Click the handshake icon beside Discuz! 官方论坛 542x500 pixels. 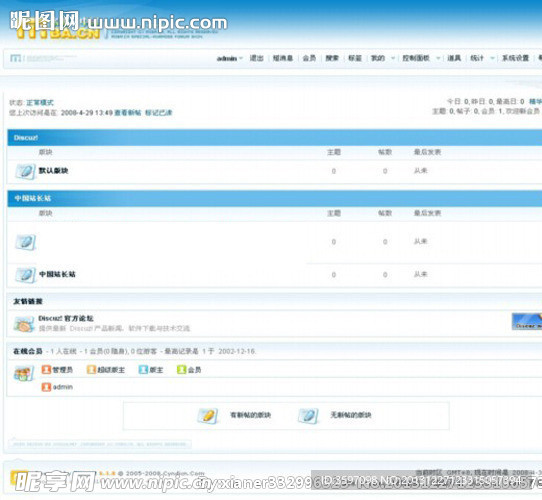[x=24, y=324]
